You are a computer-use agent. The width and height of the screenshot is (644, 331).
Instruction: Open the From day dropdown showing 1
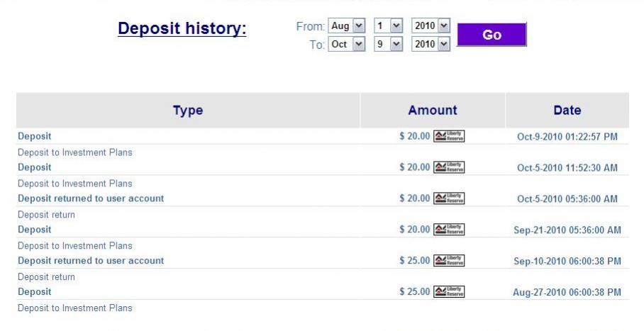388,26
